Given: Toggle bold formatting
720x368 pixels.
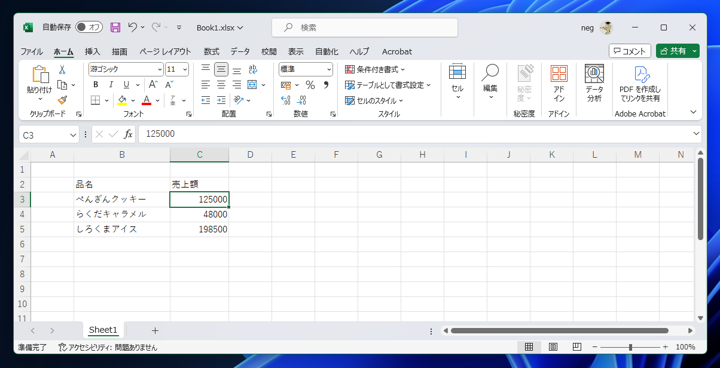Looking at the screenshot, I should coord(96,85).
